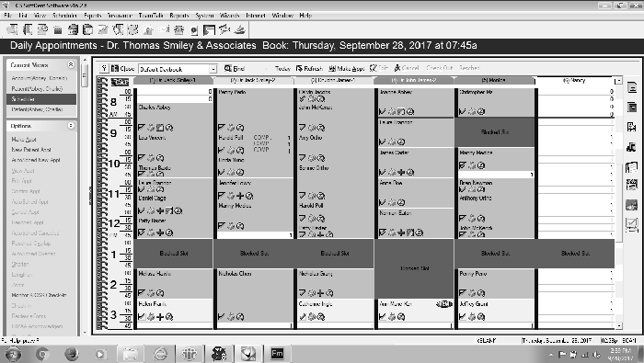644x363 pixels.
Task: Open Internet Explorer from the taskbar
Action: (160, 354)
